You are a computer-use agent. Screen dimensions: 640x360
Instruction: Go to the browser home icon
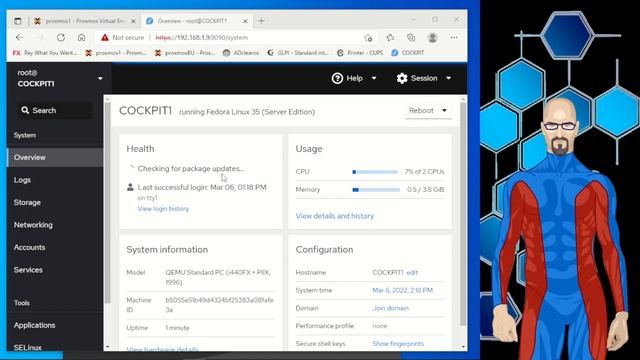point(81,37)
